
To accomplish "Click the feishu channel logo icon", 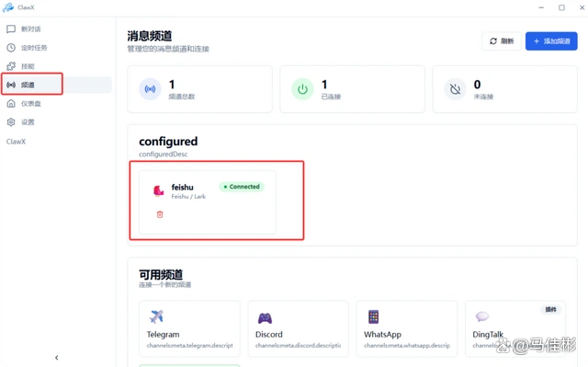I will [159, 190].
